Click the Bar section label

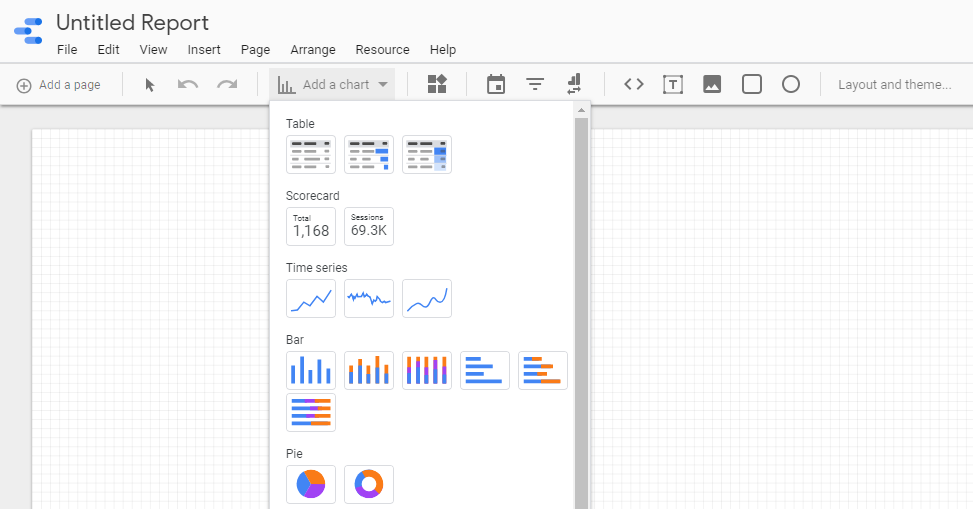295,340
